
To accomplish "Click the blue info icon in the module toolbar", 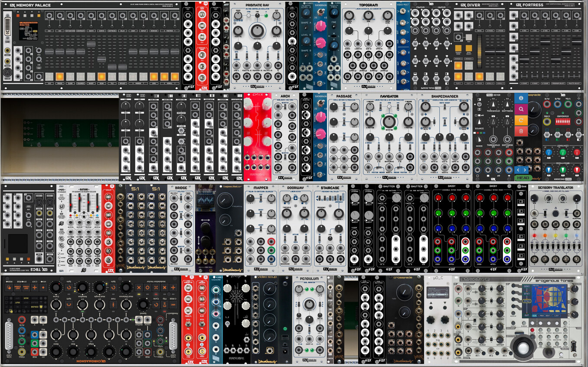I will (x=521, y=99).
